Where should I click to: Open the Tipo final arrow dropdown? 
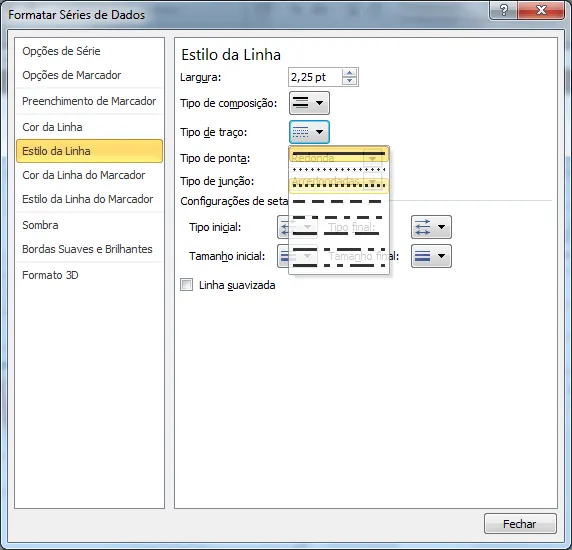point(431,227)
